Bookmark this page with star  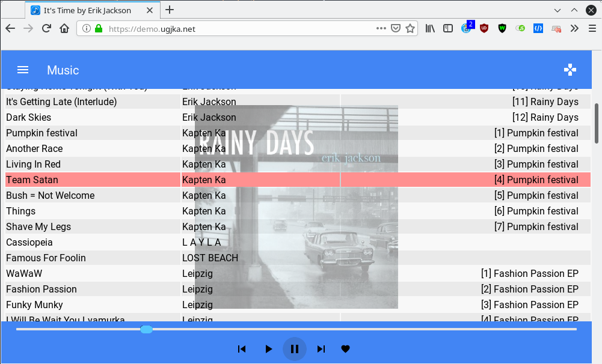click(x=410, y=28)
